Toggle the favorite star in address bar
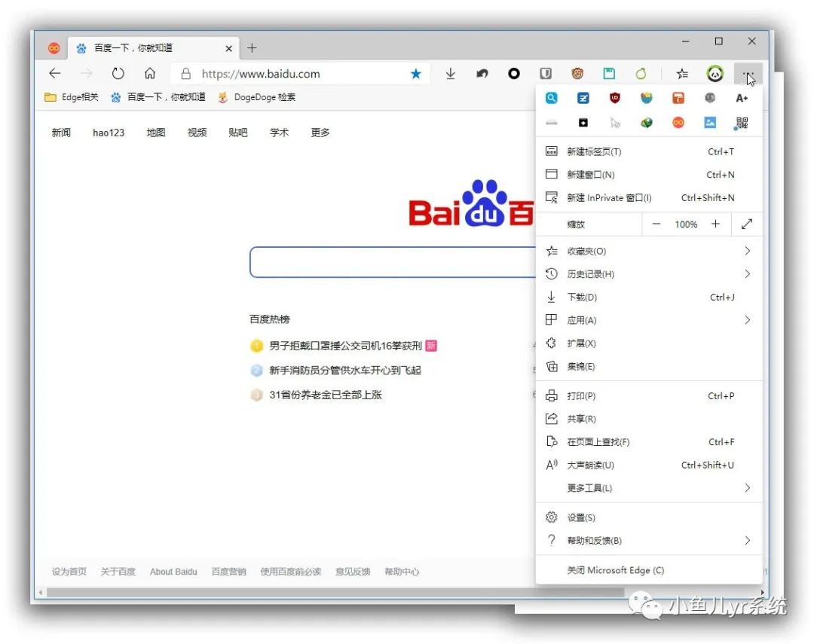This screenshot has height=644, width=814. (x=416, y=74)
